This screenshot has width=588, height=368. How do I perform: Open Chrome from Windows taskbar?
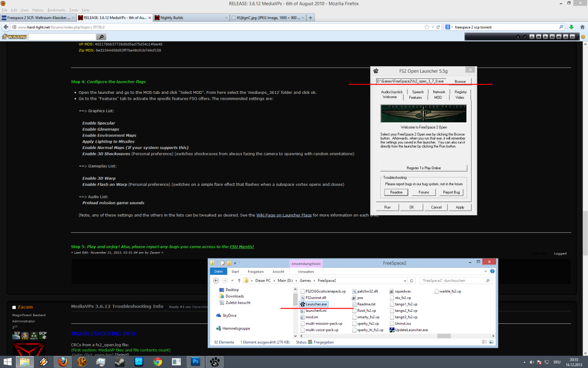(x=158, y=362)
